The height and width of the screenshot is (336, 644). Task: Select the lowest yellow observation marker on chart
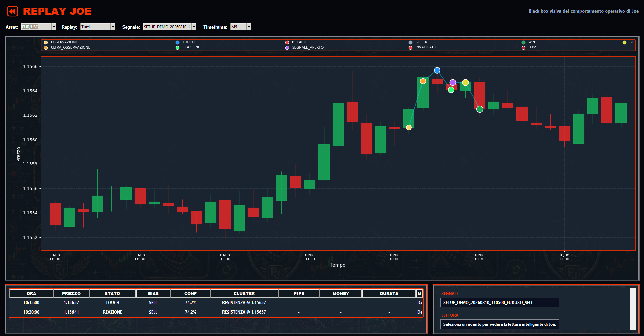pyautogui.click(x=409, y=127)
